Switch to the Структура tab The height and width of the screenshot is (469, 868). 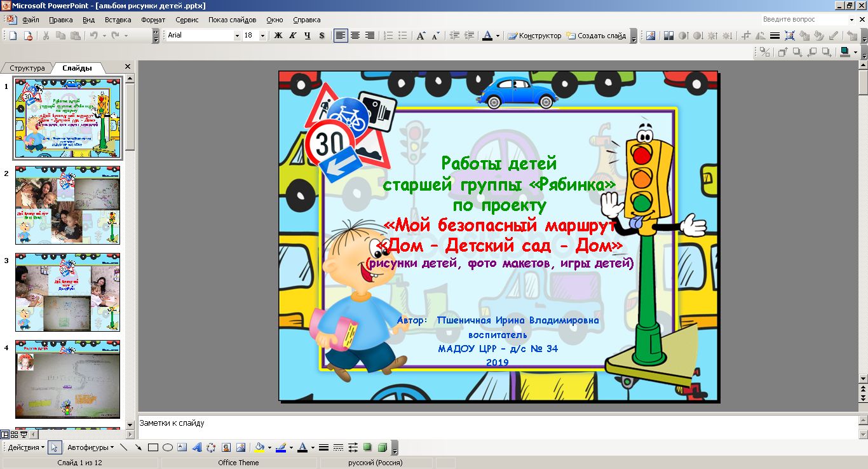click(x=27, y=68)
